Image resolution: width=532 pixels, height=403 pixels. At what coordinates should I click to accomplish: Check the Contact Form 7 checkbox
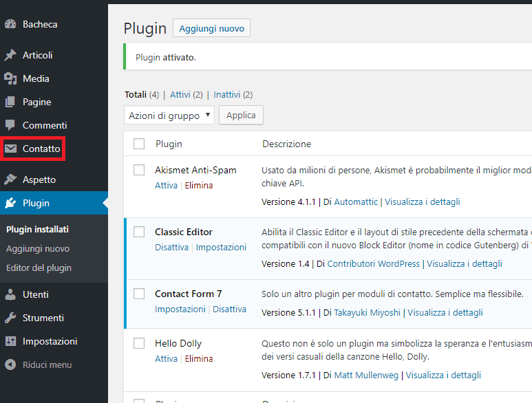coord(139,294)
